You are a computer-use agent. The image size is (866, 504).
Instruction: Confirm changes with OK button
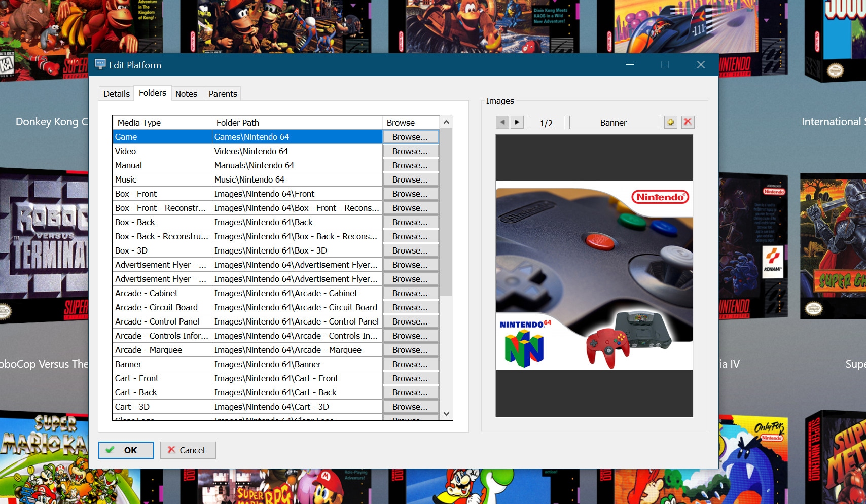[126, 450]
